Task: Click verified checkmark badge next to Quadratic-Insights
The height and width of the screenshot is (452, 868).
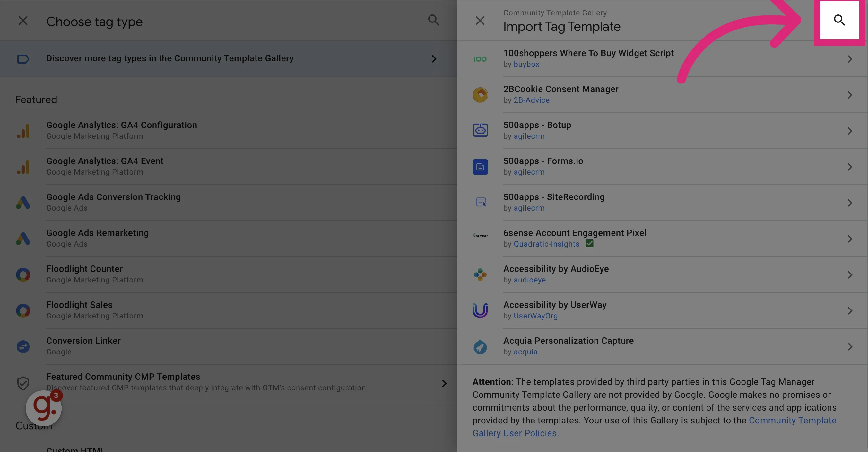Action: click(x=589, y=243)
